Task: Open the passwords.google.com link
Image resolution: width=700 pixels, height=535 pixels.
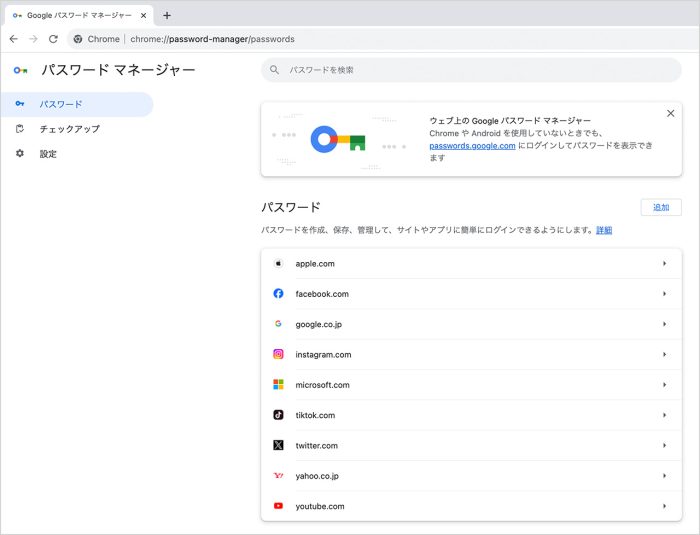Action: (x=472, y=145)
